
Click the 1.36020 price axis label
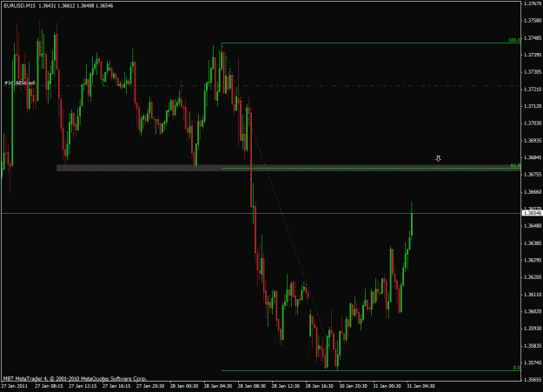(533, 311)
